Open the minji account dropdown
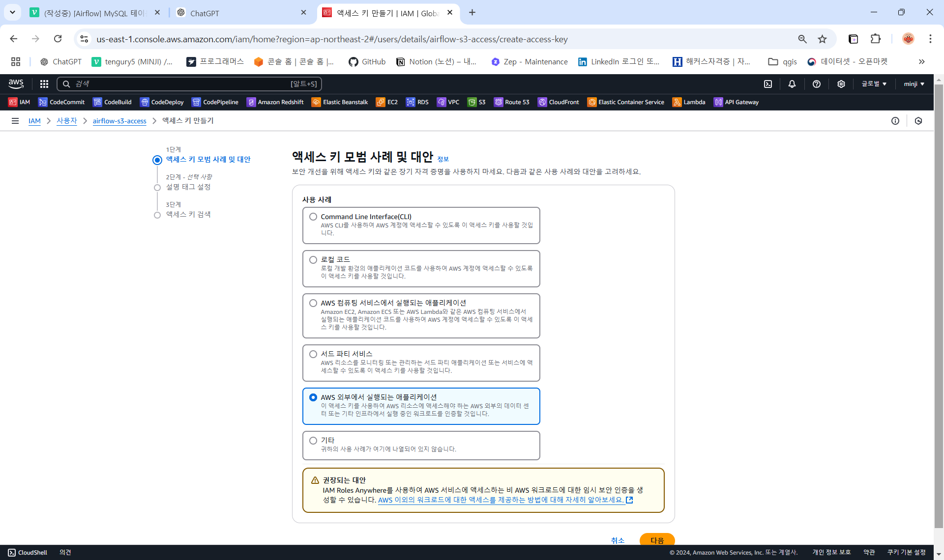The height and width of the screenshot is (560, 944). pos(914,84)
